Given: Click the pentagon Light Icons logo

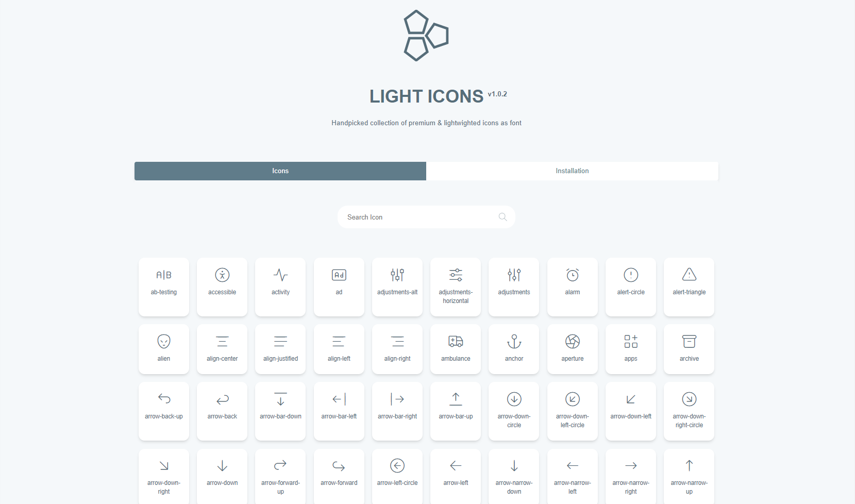Looking at the screenshot, I should [426, 36].
